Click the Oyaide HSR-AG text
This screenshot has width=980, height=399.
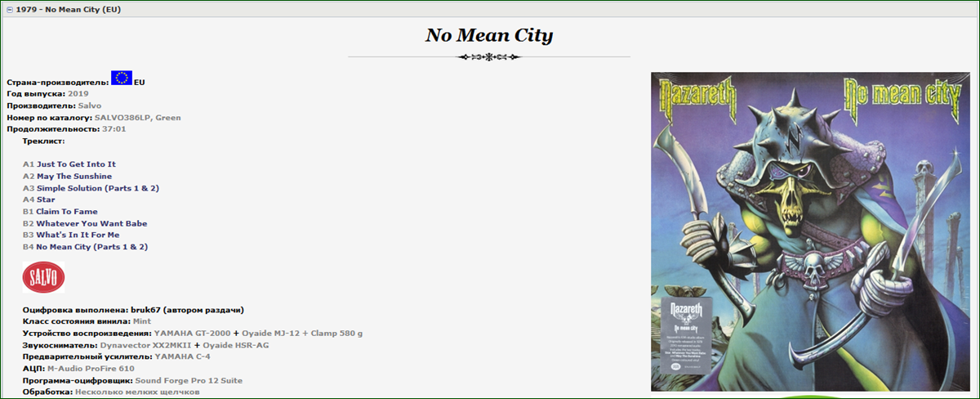(235, 345)
